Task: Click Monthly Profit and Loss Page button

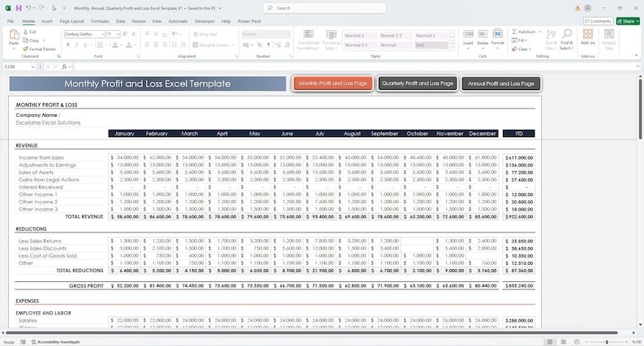Action: tap(333, 83)
